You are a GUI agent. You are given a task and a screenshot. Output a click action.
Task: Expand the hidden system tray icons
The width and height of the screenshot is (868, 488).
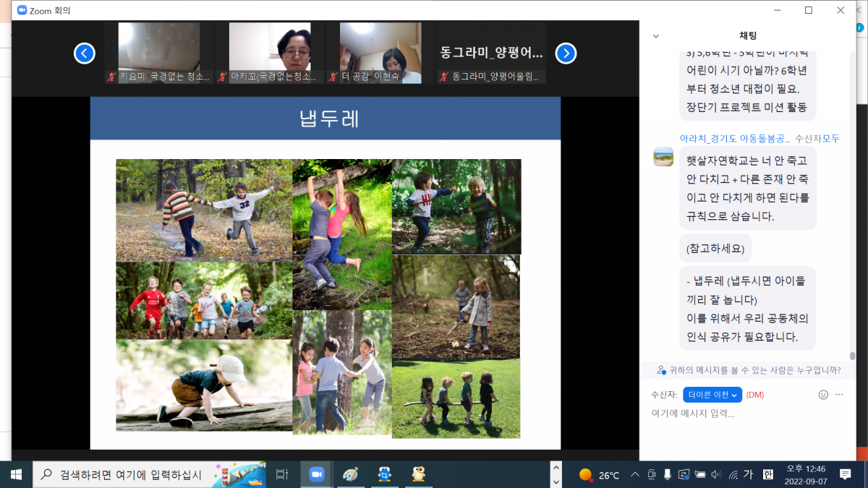click(x=635, y=475)
